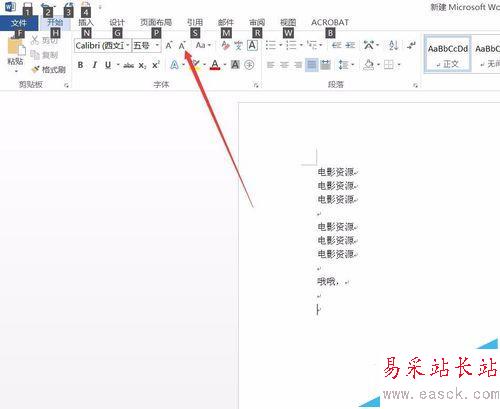Screen dimensions: 500x409
Task: Click the Shrink Font icon
Action: 182,45
